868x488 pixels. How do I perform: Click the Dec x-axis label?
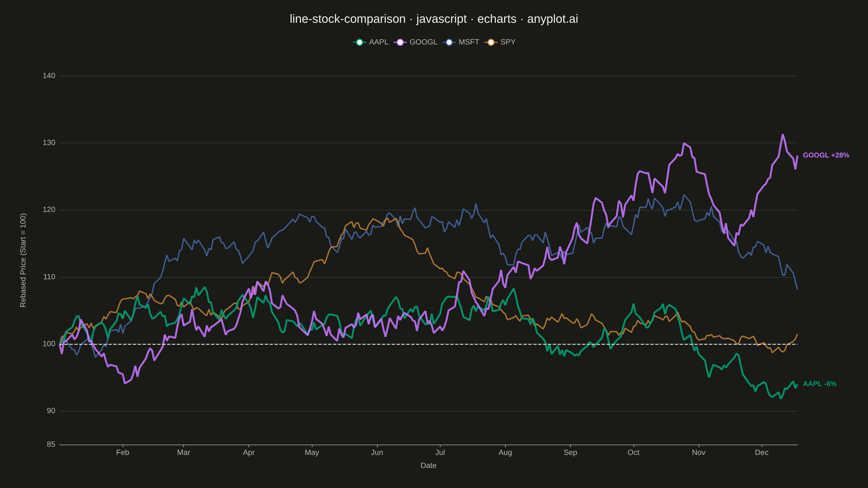tap(761, 453)
